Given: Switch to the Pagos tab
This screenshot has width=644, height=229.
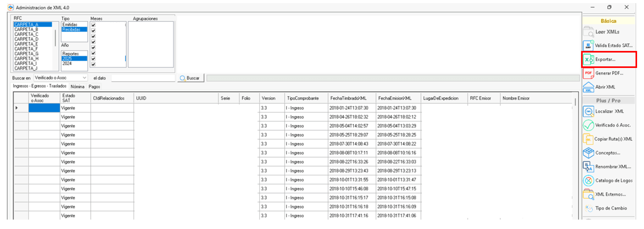Looking at the screenshot, I should (x=94, y=87).
